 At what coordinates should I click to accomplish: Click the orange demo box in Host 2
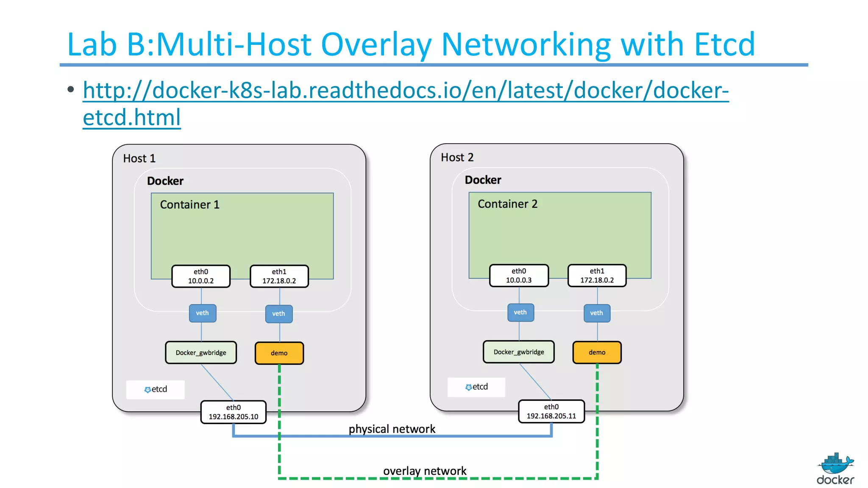[597, 352]
